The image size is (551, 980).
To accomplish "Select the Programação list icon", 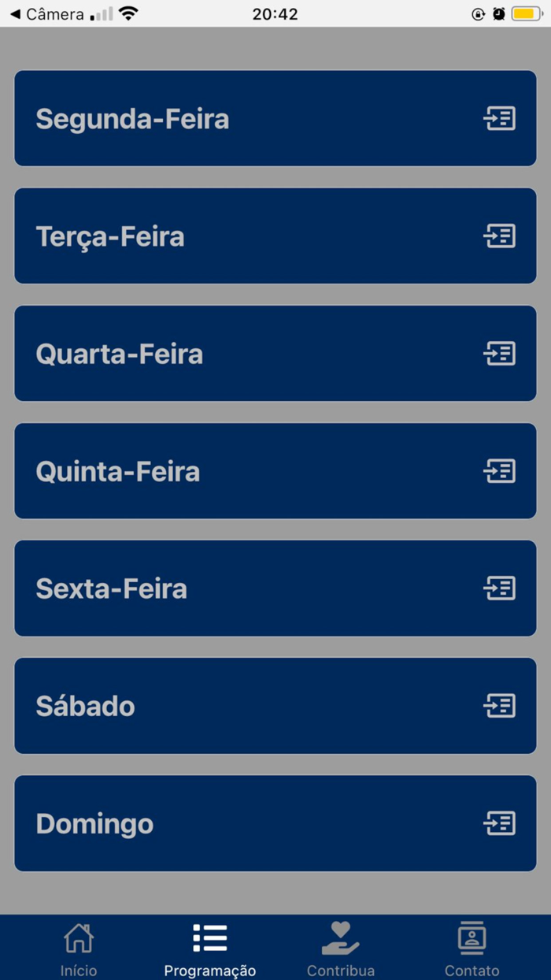I will [209, 937].
